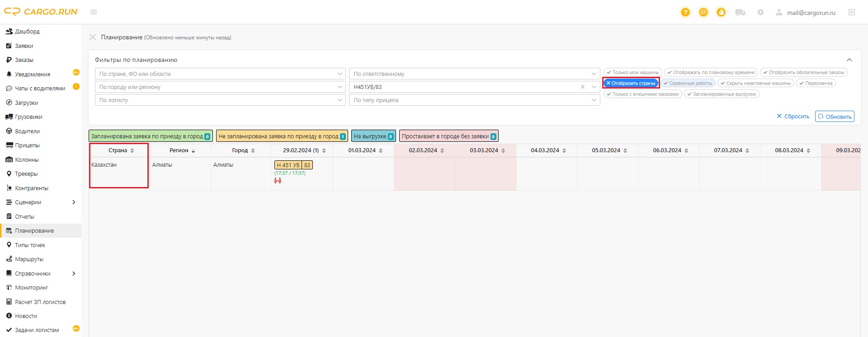Click the hamburger menu icon
Viewport: 868px width, 337px height.
coord(94,12)
